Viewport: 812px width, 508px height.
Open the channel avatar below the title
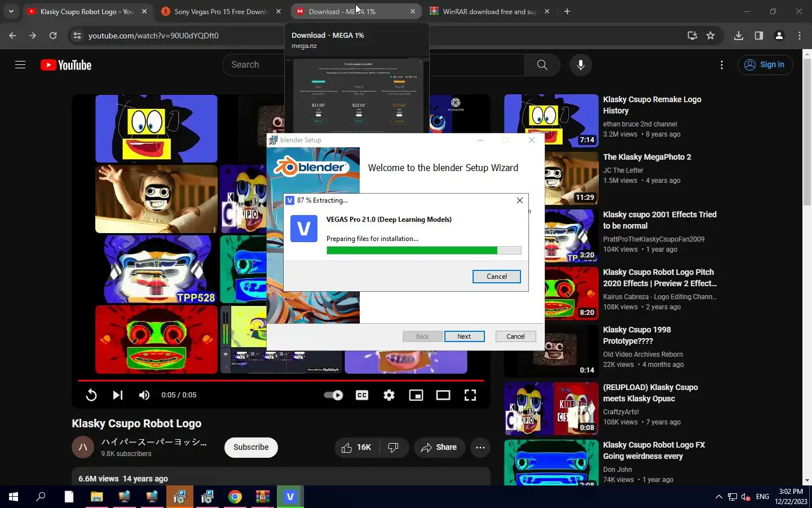[83, 447]
